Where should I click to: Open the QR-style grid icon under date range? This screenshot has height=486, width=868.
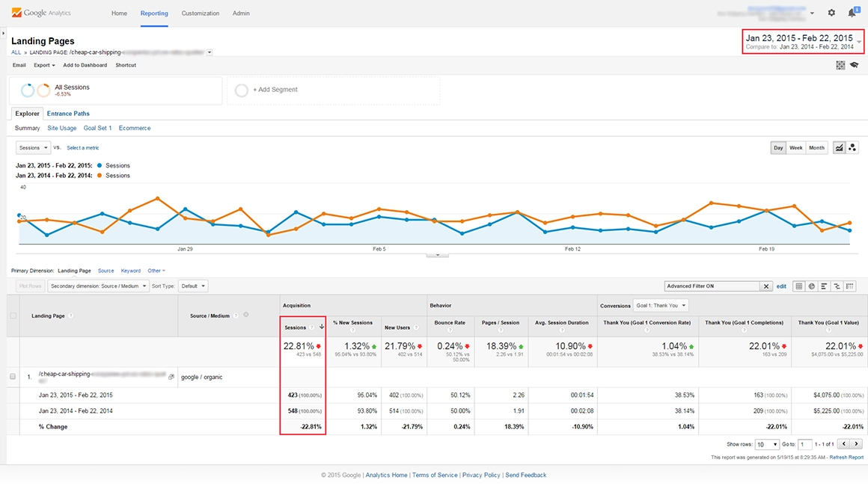840,65
